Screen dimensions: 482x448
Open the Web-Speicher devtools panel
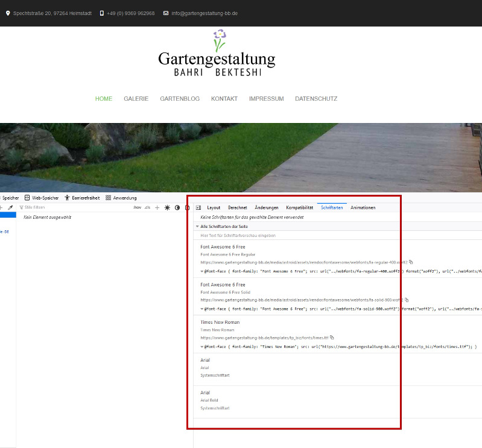tap(42, 198)
